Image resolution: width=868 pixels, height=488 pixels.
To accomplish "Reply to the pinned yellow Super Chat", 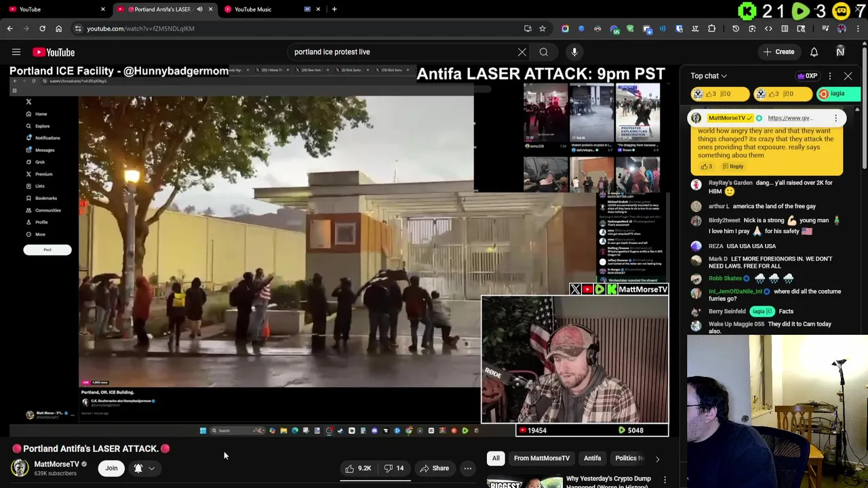I will point(733,167).
